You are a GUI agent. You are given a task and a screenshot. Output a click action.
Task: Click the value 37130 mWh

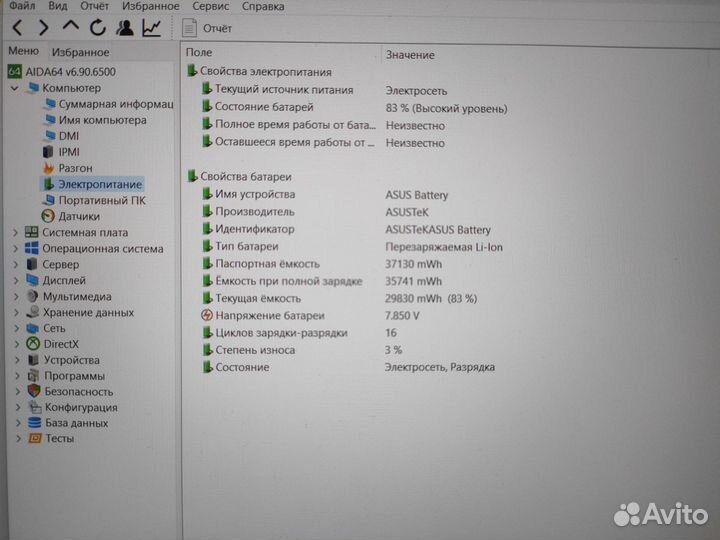tap(413, 264)
